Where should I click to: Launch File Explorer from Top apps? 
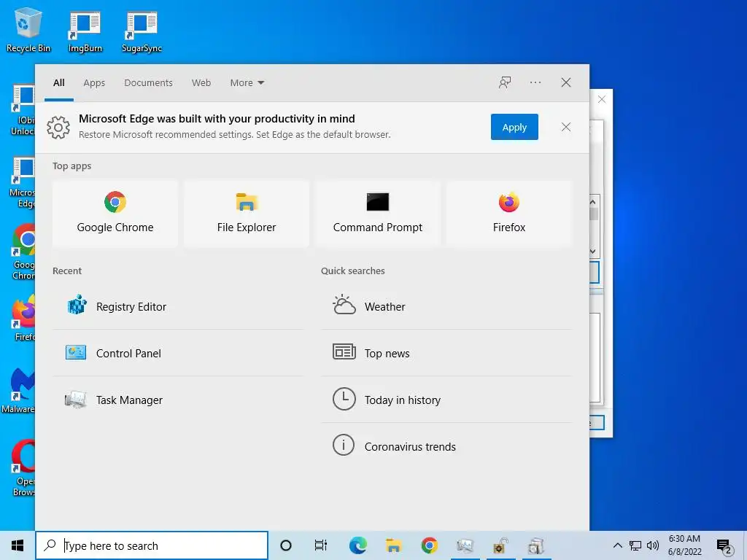tap(247, 214)
